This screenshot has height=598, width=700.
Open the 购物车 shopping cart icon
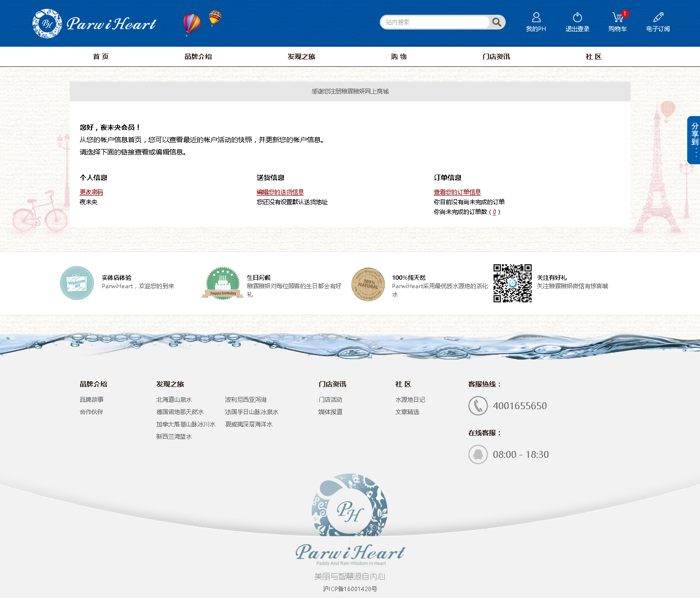point(617,18)
